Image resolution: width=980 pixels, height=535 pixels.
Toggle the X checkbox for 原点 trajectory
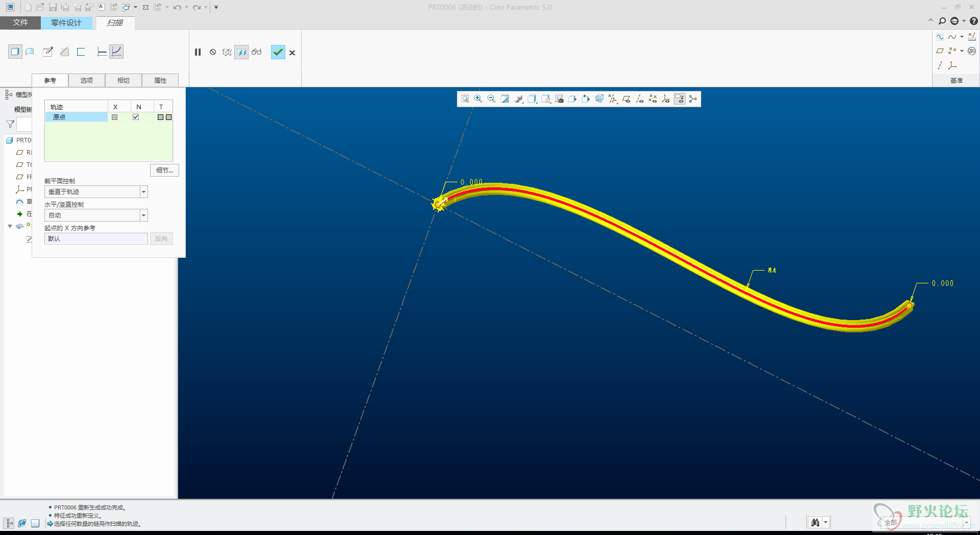pyautogui.click(x=114, y=117)
